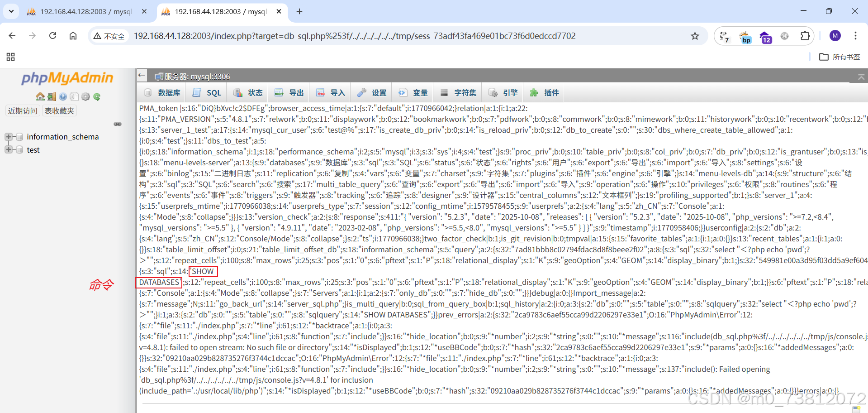Open Chrome's three-dot menu
Viewport: 868px width, 413px height.
(855, 36)
